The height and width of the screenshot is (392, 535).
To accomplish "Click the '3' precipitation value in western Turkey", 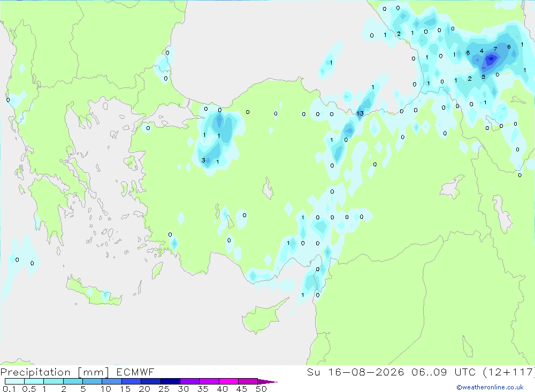I will [203, 160].
